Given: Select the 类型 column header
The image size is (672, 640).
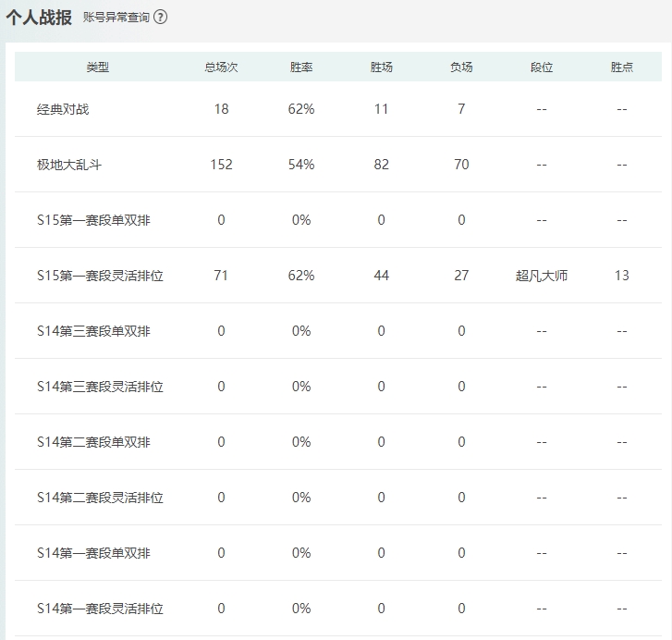Looking at the screenshot, I should pyautogui.click(x=97, y=67).
